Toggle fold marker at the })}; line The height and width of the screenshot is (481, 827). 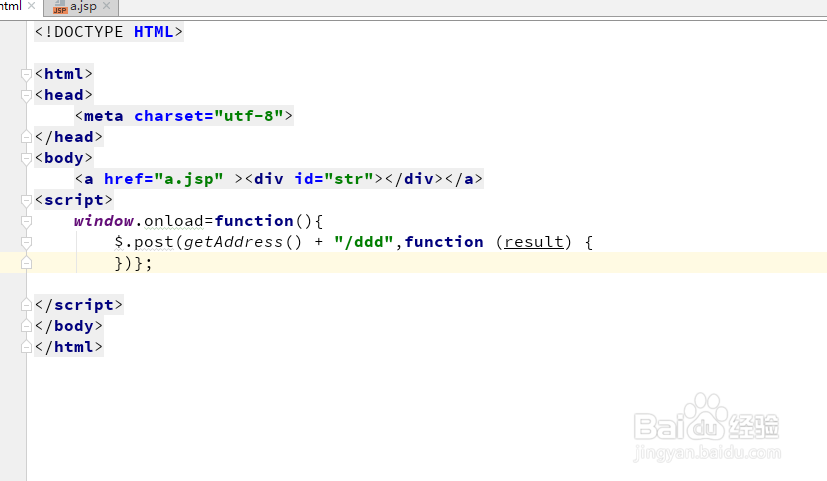coord(26,263)
